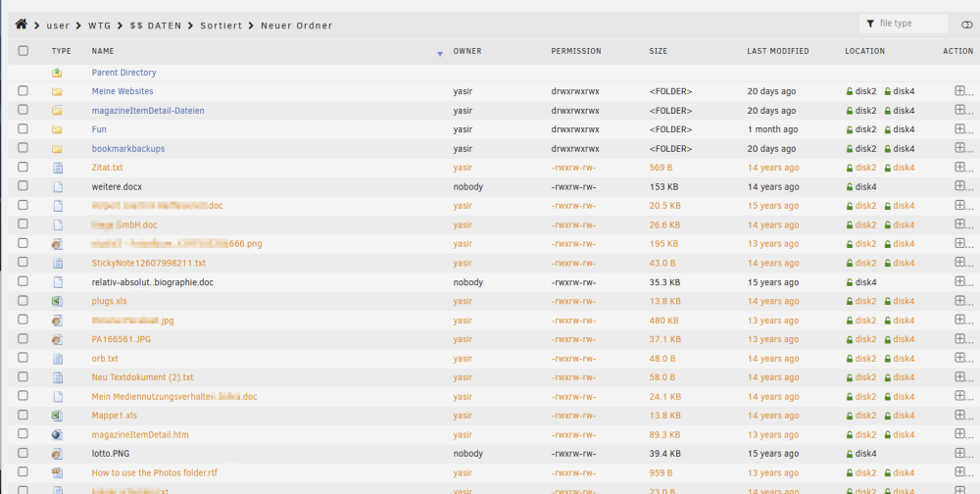
Task: Open action menu for Meine Websites
Action: click(x=960, y=91)
